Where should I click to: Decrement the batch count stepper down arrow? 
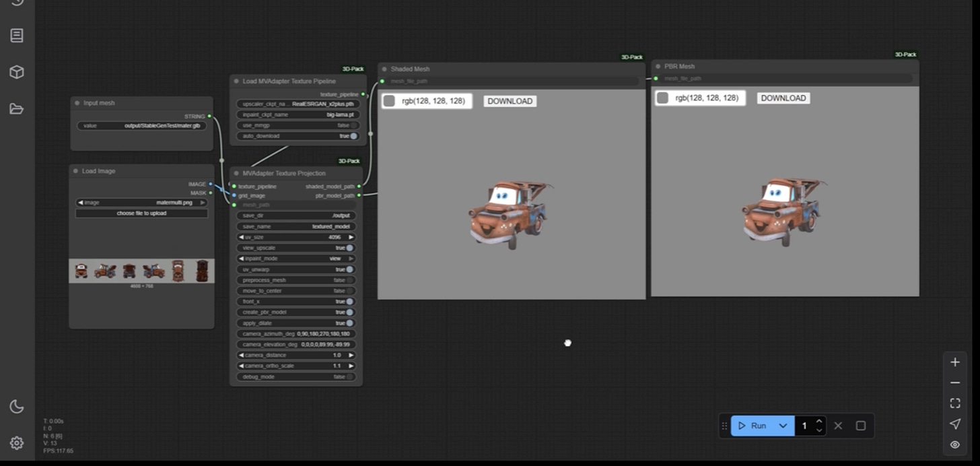819,430
